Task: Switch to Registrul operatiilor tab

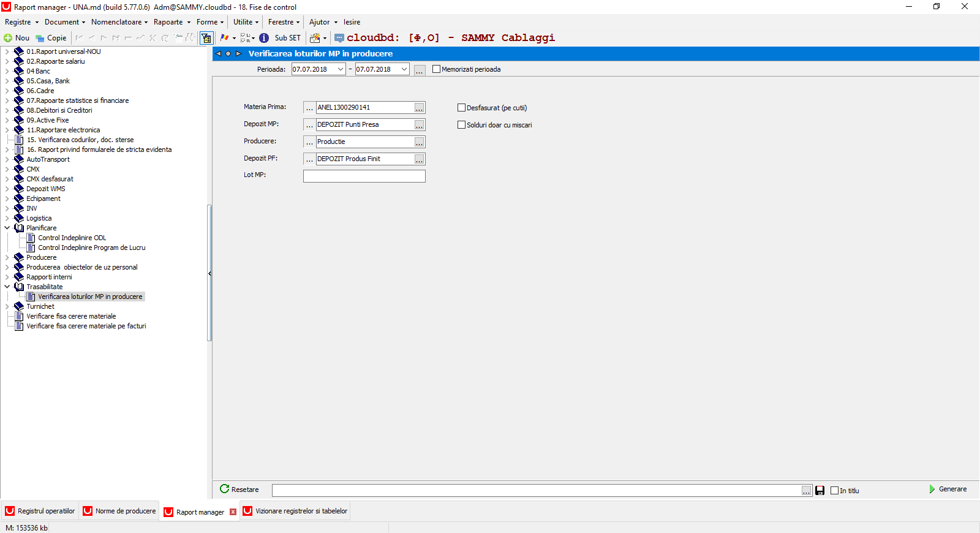Action: 40,511
